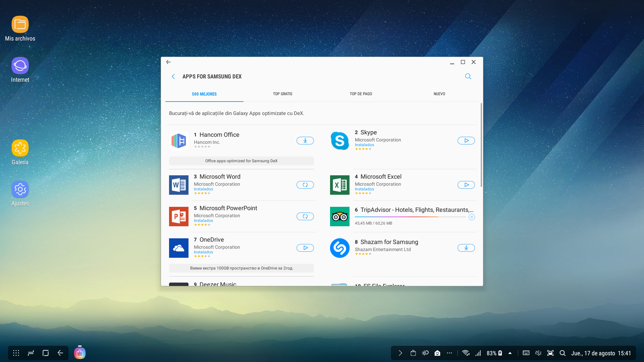Viewport: 644px width, 362px height.
Task: Open the Shazam for Samsung title
Action: click(389, 242)
